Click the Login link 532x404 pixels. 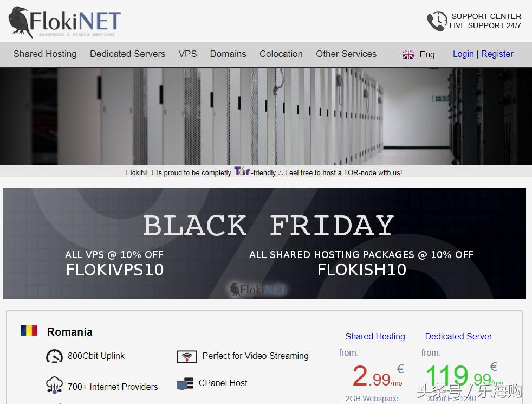pyautogui.click(x=463, y=54)
